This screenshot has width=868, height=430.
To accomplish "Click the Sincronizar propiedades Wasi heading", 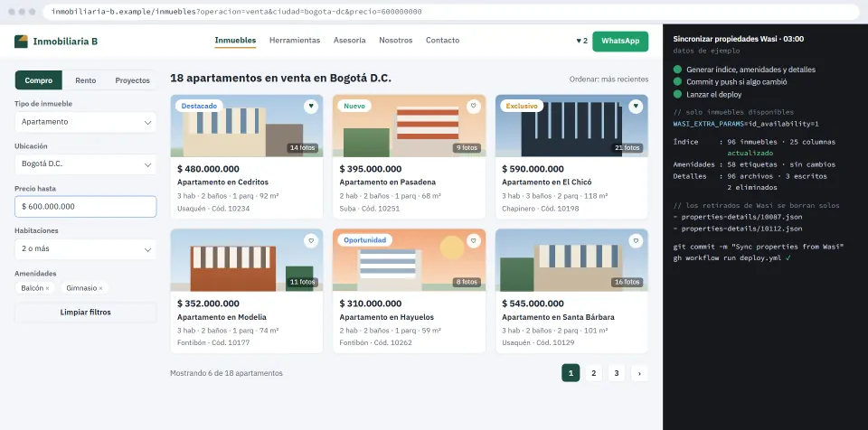I will 739,39.
